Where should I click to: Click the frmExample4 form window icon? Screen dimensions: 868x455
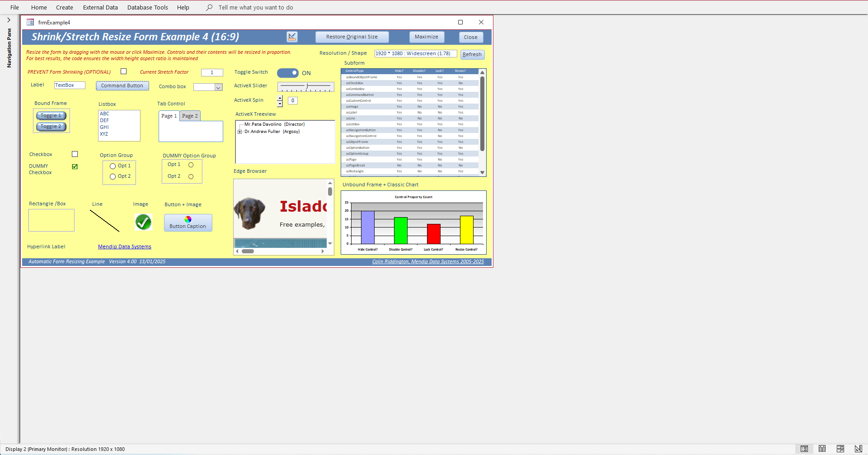(30, 22)
